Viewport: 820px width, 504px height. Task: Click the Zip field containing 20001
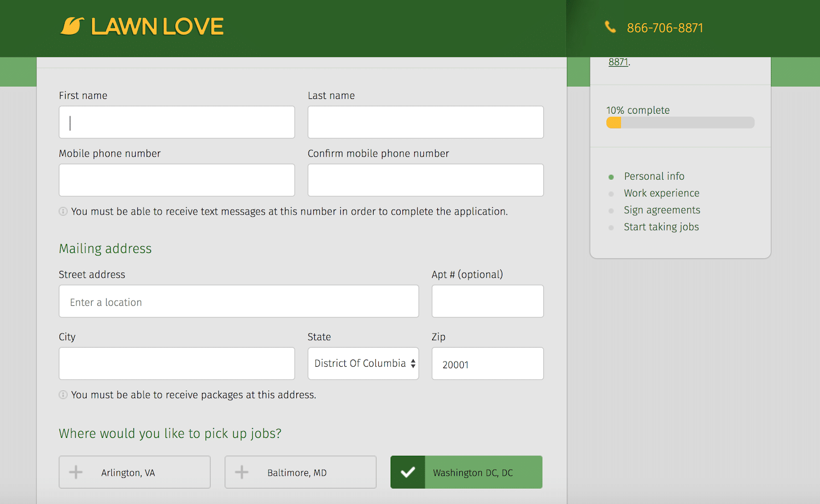coord(488,364)
